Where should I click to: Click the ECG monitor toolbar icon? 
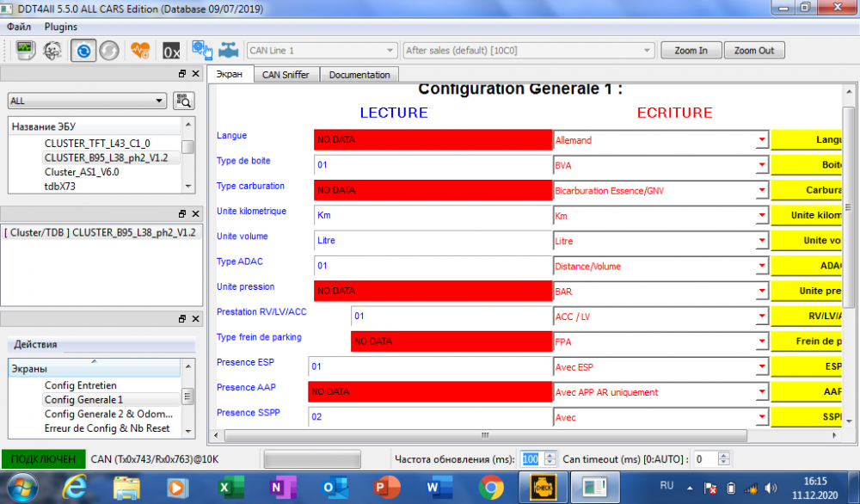coord(25,51)
